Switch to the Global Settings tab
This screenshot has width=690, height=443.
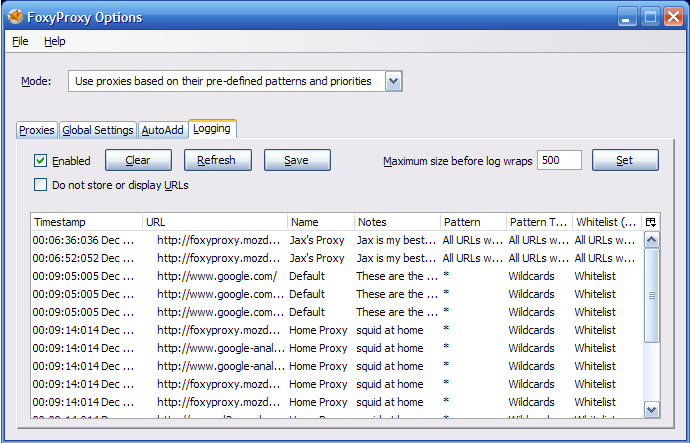pos(98,130)
